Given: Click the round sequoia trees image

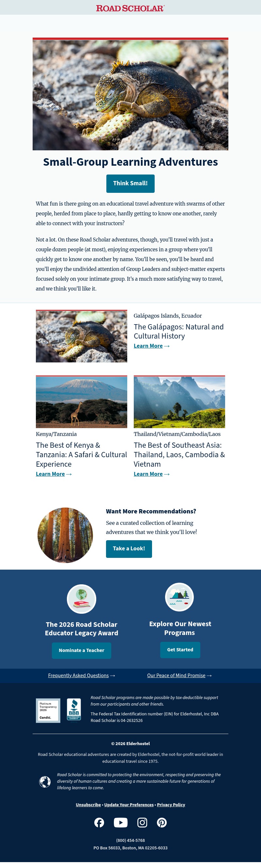Looking at the screenshot, I should tap(65, 535).
